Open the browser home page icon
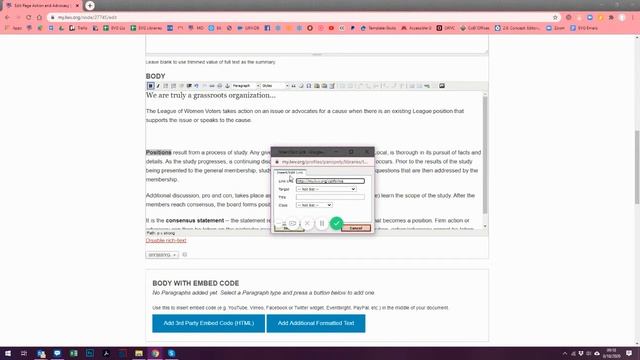 point(39,18)
